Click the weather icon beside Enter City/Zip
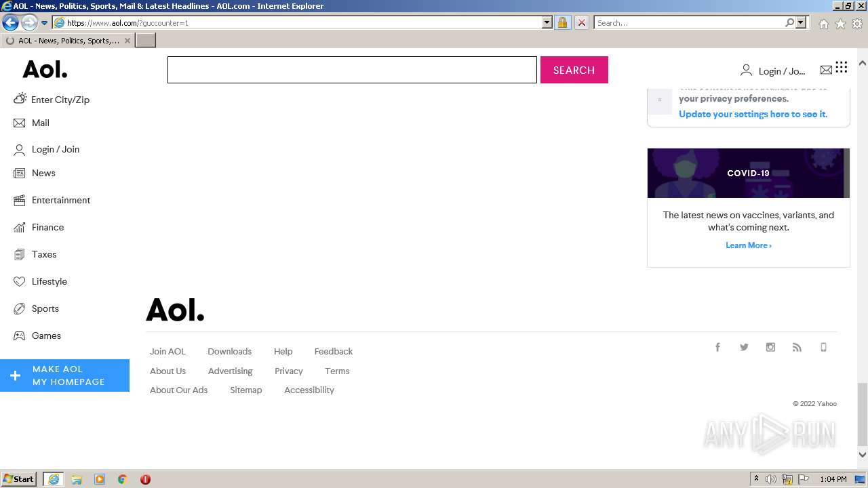 pyautogui.click(x=20, y=99)
